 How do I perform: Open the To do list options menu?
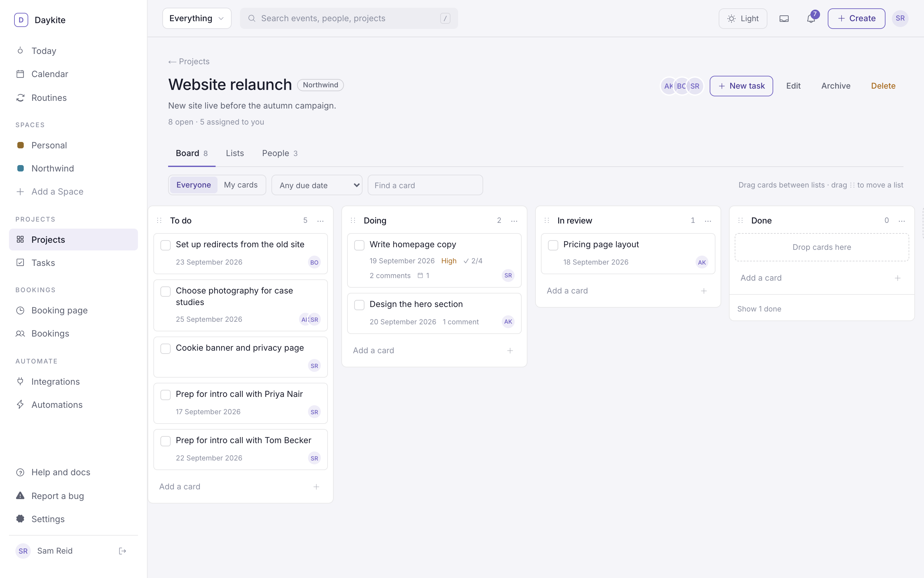320,221
